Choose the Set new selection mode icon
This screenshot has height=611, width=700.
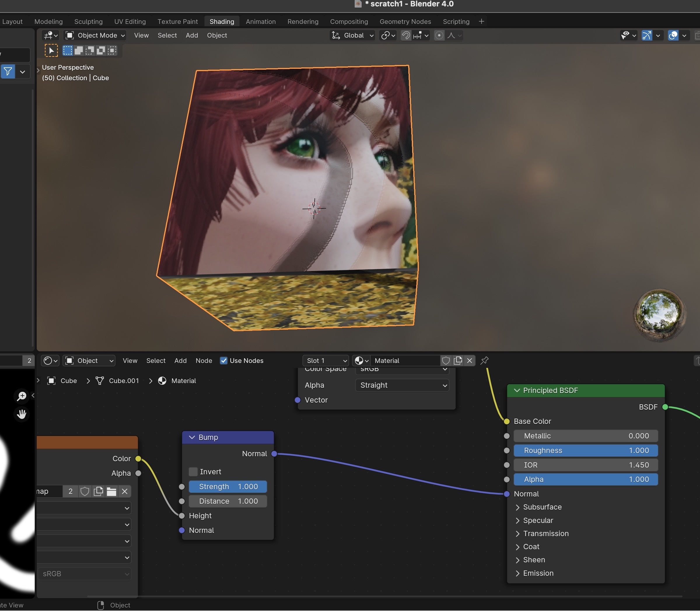pyautogui.click(x=68, y=50)
